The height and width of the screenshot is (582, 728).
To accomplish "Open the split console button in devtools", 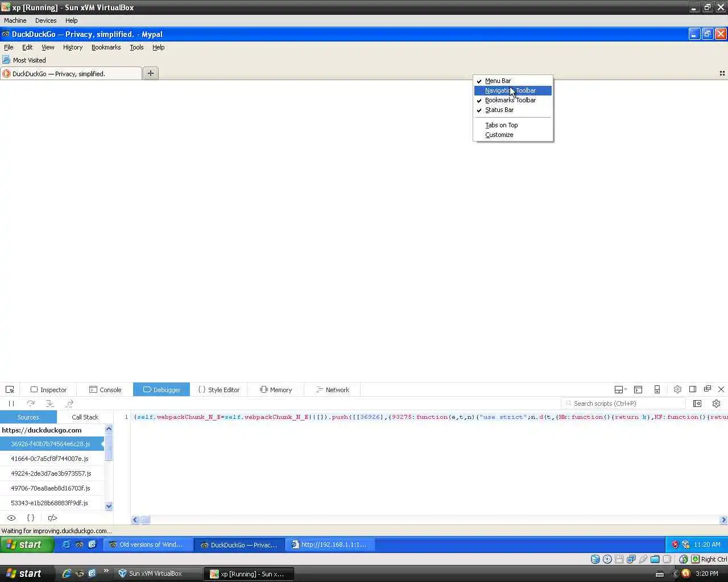I will [x=638, y=390].
